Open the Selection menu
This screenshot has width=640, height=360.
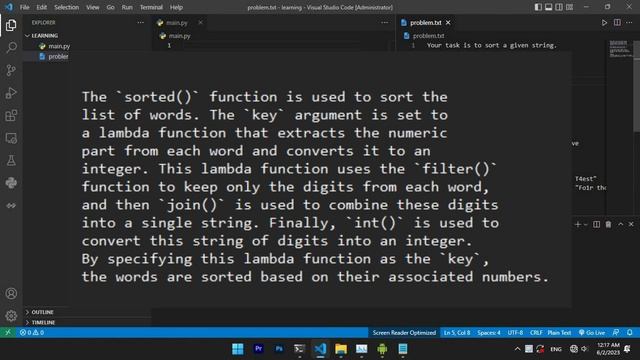click(66, 7)
